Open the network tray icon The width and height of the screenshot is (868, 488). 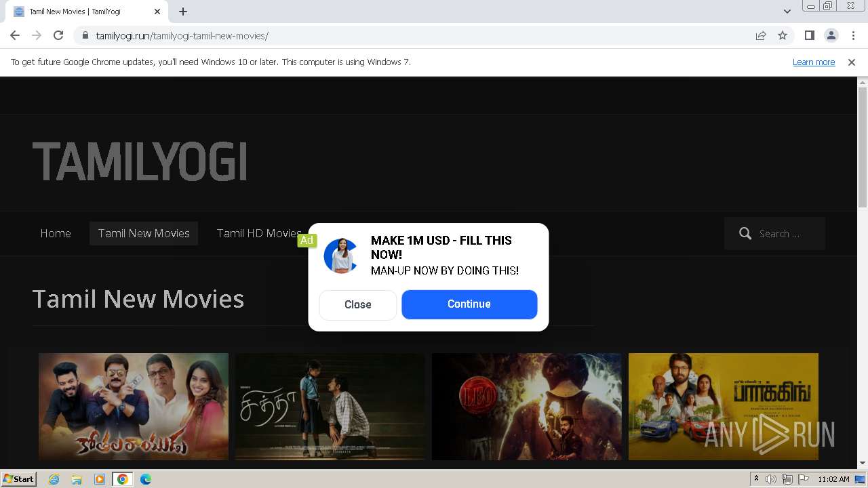pos(787,479)
